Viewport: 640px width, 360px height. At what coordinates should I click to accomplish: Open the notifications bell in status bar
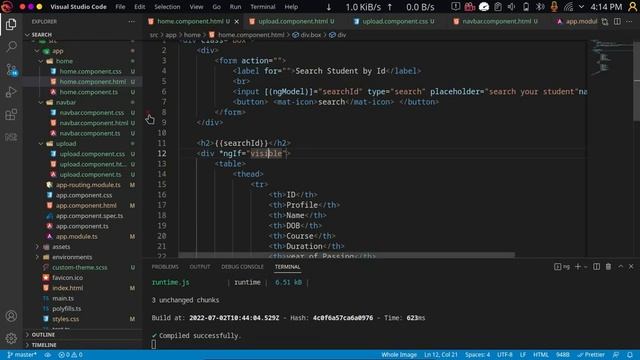click(630, 355)
